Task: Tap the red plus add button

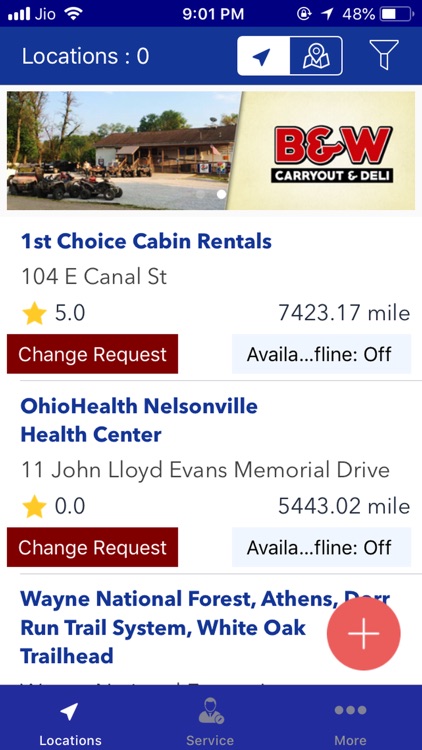Action: (364, 633)
